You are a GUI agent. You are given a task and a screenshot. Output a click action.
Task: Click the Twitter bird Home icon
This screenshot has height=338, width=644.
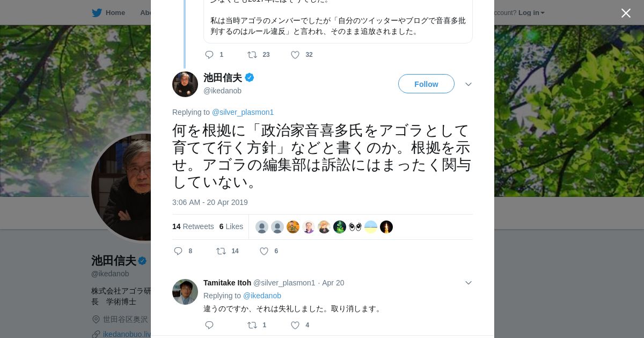coord(97,13)
